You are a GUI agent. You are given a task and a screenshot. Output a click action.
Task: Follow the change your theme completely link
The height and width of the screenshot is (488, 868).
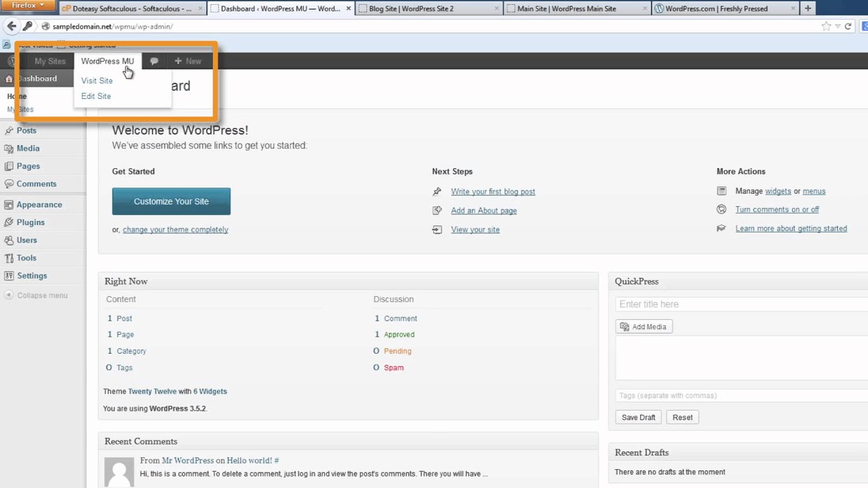(x=175, y=230)
